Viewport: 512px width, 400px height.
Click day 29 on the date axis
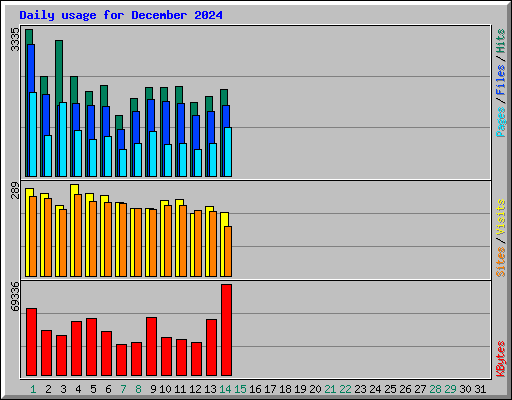[450, 389]
